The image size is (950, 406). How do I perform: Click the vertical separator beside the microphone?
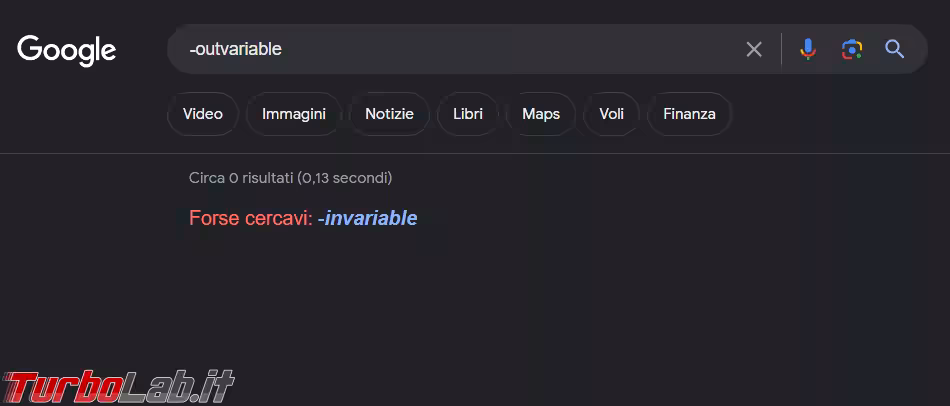pos(781,49)
